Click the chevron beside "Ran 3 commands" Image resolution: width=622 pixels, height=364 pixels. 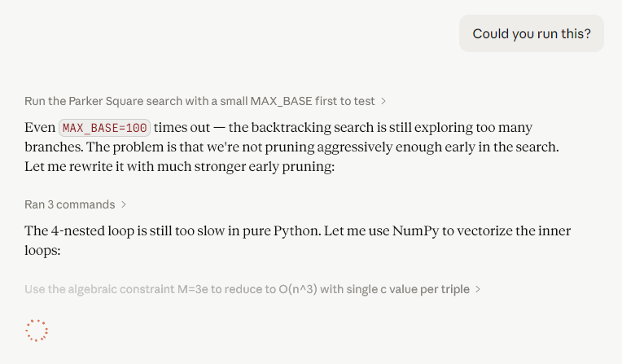pos(124,204)
